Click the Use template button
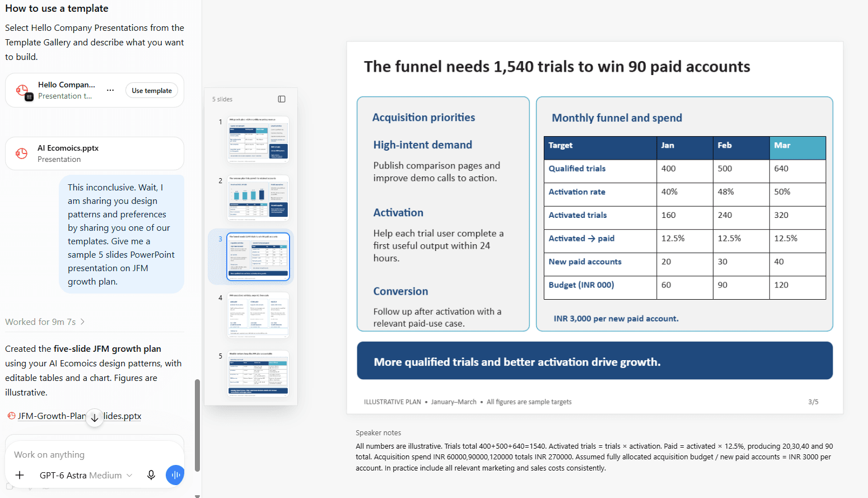Image resolution: width=868 pixels, height=498 pixels. (152, 91)
